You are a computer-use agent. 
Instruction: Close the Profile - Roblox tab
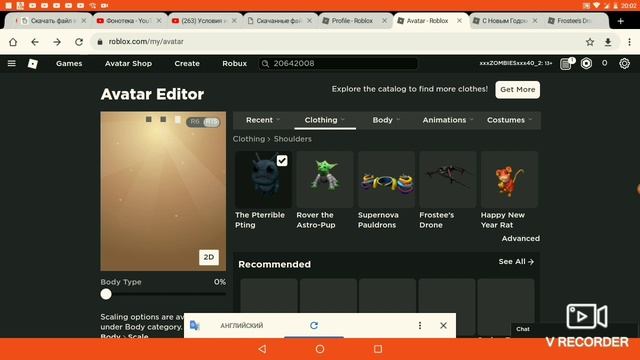point(384,20)
